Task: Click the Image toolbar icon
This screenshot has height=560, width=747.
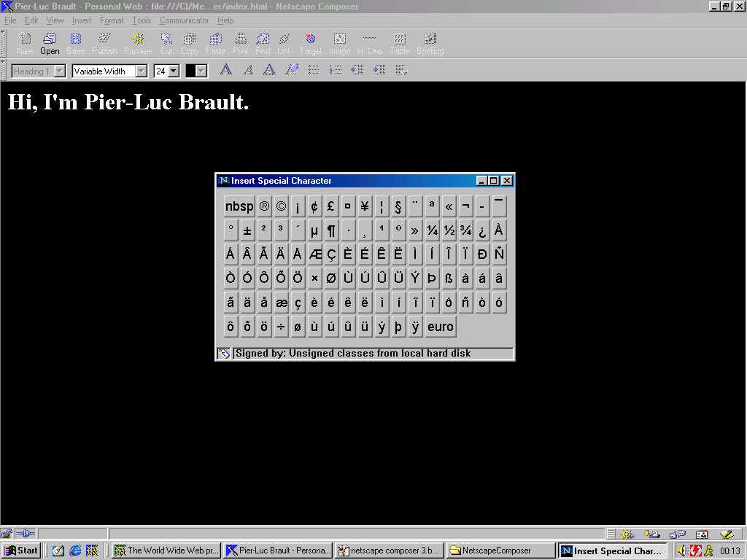Action: coord(340,44)
